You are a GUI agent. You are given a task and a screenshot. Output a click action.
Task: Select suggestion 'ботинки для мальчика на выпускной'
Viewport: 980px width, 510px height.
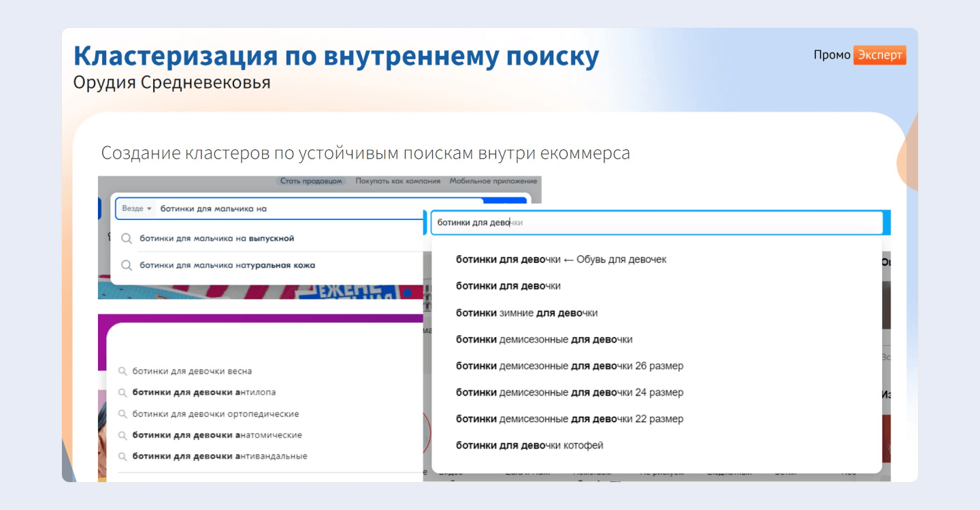click(x=216, y=238)
